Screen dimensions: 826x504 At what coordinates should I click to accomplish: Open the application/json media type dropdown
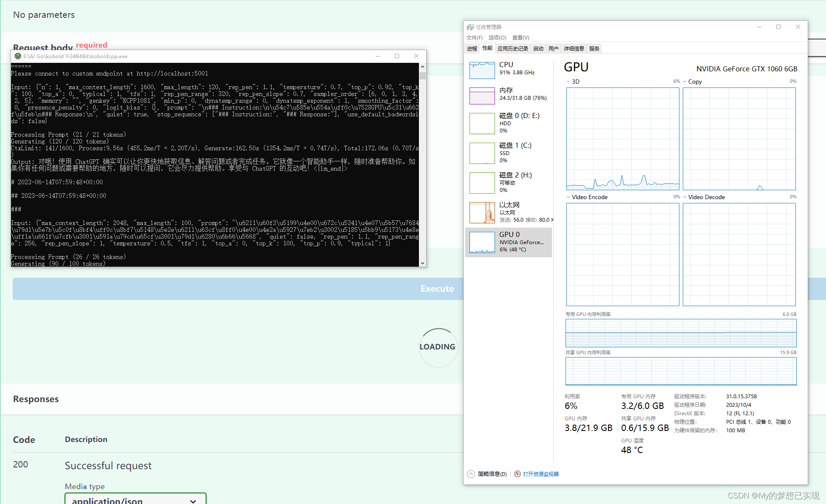(x=136, y=500)
